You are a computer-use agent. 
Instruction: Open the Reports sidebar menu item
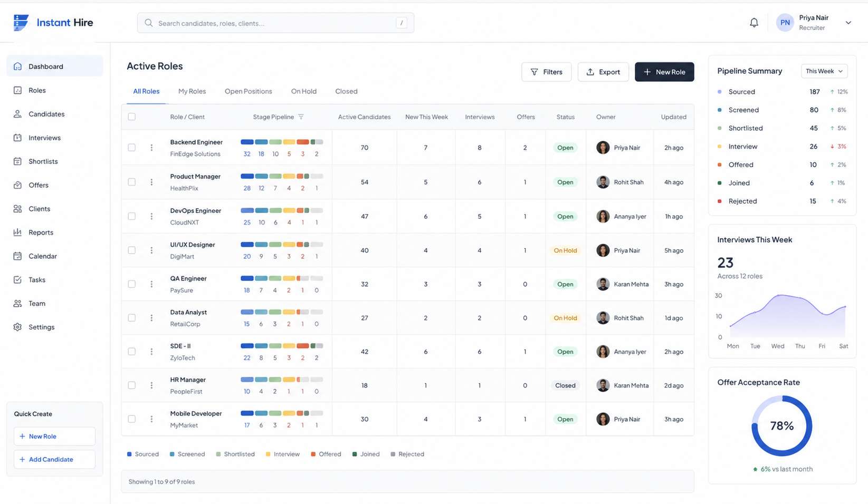(54, 232)
